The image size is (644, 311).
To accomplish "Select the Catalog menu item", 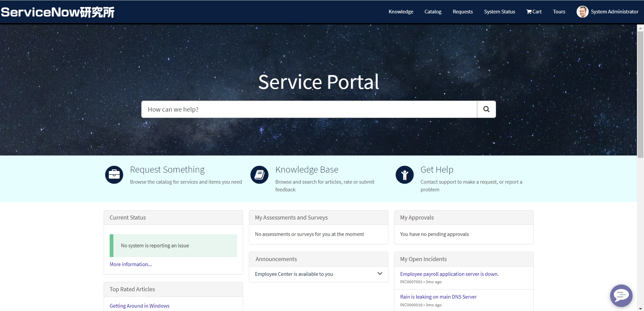I will click(433, 11).
